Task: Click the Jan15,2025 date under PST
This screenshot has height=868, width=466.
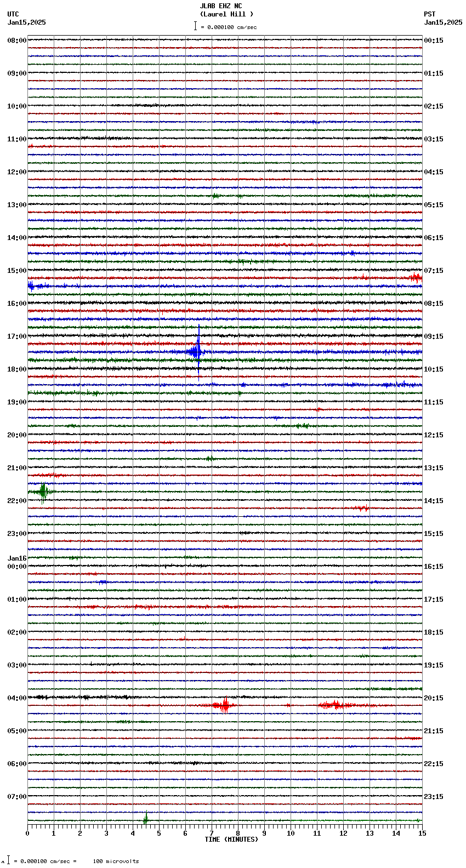Action: tap(443, 22)
